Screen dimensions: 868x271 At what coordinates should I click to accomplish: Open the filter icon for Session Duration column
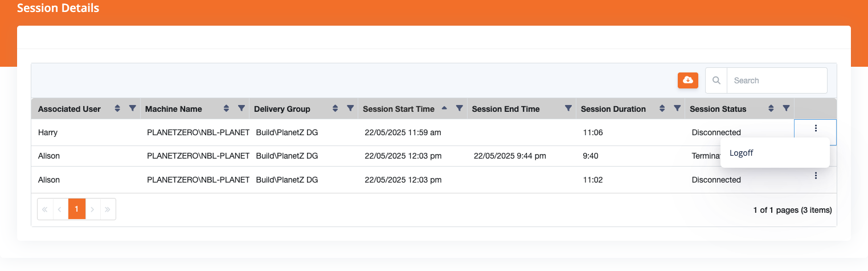coord(677,108)
